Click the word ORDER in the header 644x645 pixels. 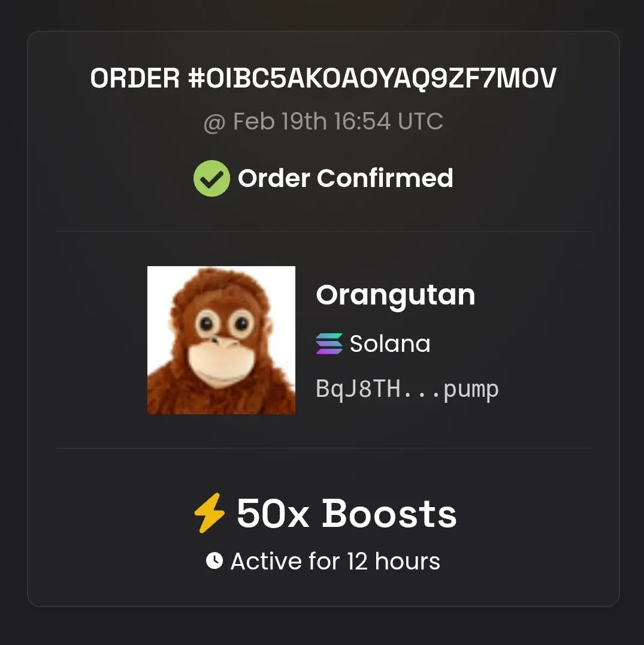coord(135,78)
